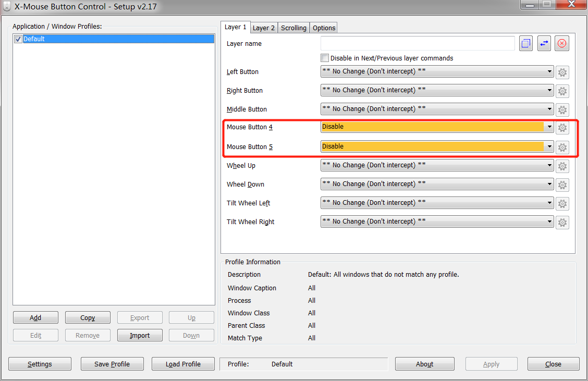
Task: Click Load Profile
Action: point(183,364)
